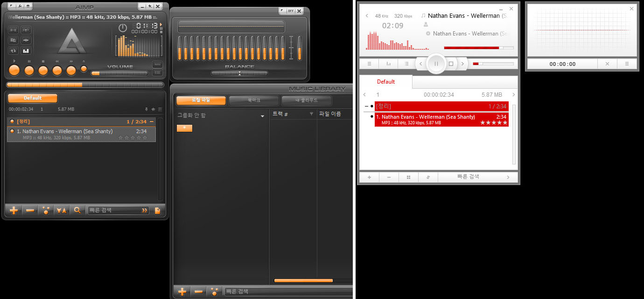The width and height of the screenshot is (644, 299).
Task: Select the orange Default playlist tab
Action: 33,98
